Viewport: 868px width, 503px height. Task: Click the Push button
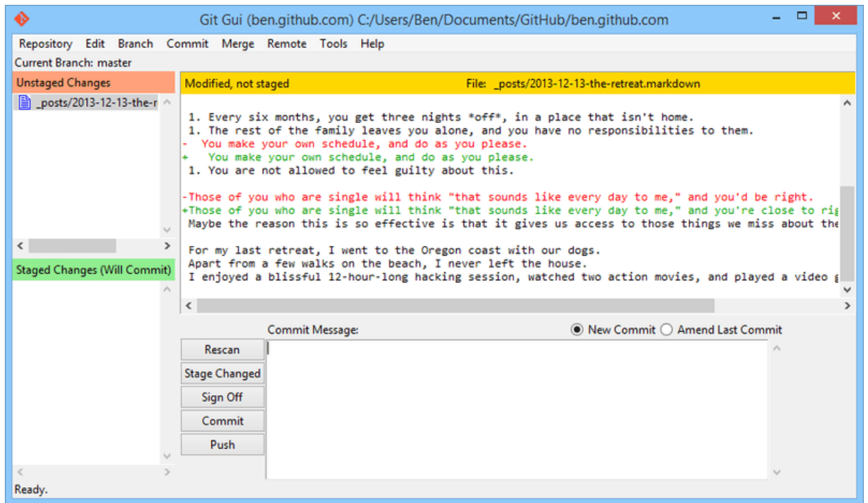222,445
